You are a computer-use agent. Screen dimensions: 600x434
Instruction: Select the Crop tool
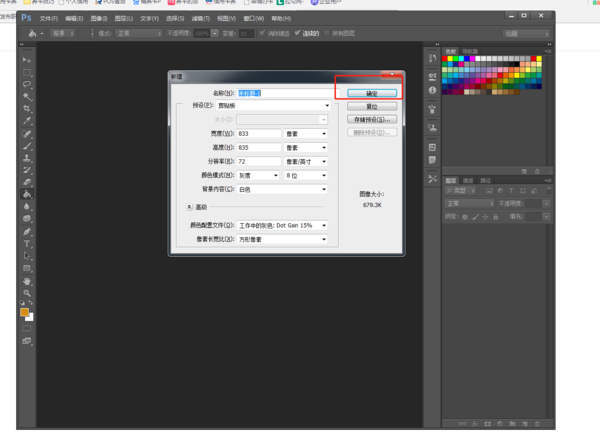[27, 109]
